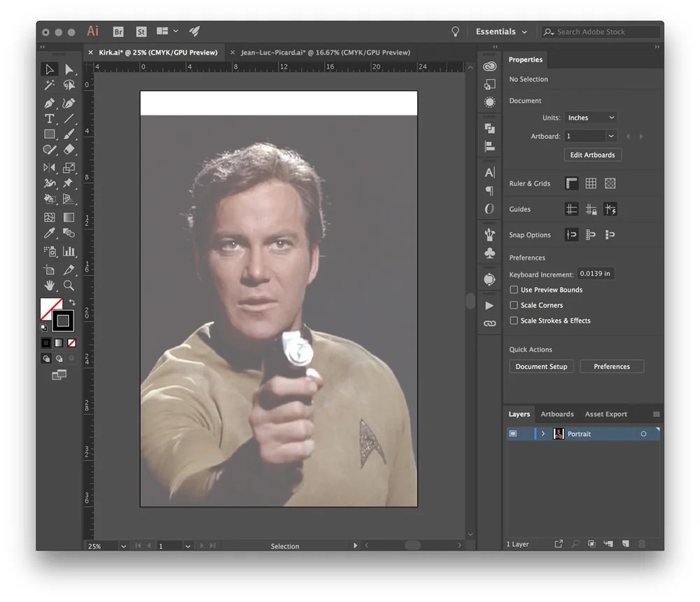
Task: Click the Edit Artboards button
Action: 592,155
